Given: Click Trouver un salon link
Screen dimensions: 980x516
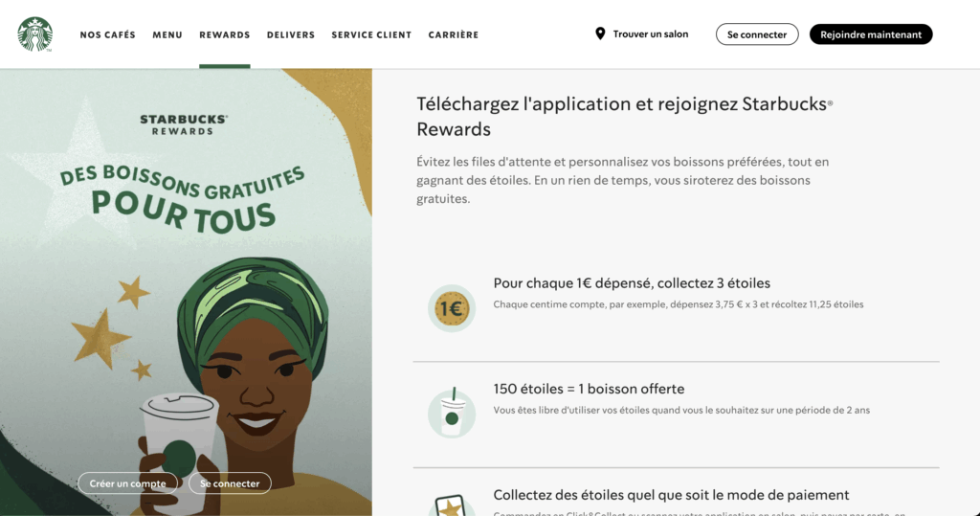Looking at the screenshot, I should (650, 34).
